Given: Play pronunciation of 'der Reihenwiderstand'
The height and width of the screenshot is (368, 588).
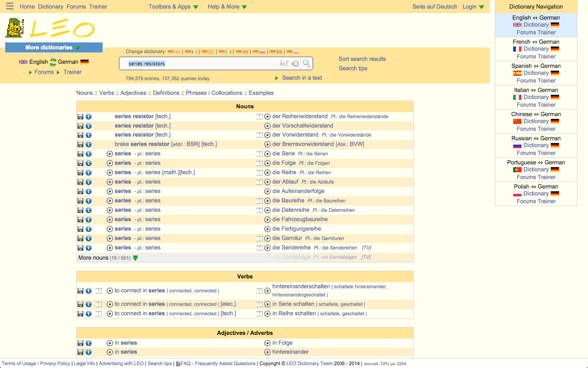Looking at the screenshot, I should click(267, 117).
